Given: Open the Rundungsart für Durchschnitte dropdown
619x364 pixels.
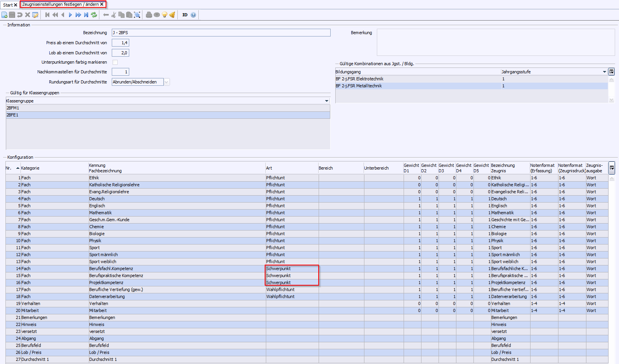Looking at the screenshot, I should [x=166, y=82].
